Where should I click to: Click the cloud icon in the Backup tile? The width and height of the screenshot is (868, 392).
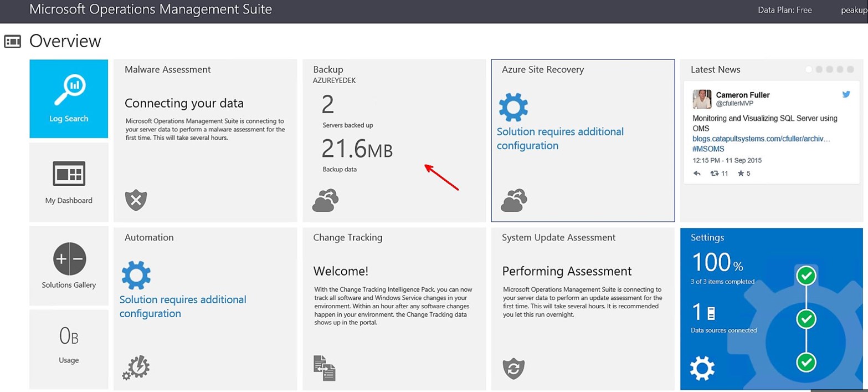pyautogui.click(x=325, y=200)
